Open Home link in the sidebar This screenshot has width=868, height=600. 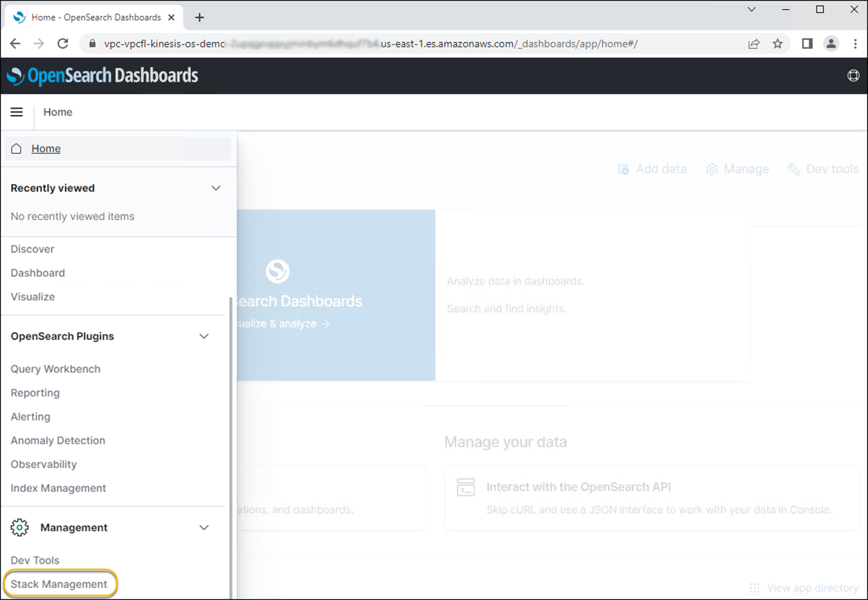[46, 148]
